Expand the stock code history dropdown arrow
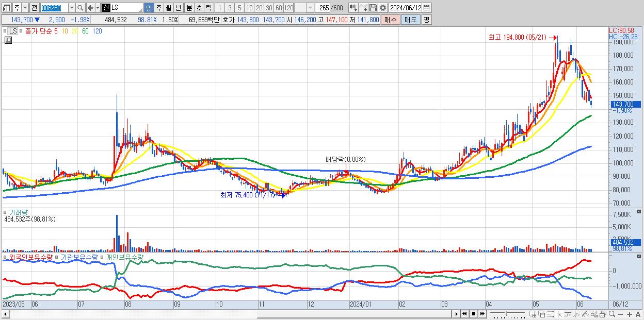Screen dimensions: 644x320 coord(72,8)
